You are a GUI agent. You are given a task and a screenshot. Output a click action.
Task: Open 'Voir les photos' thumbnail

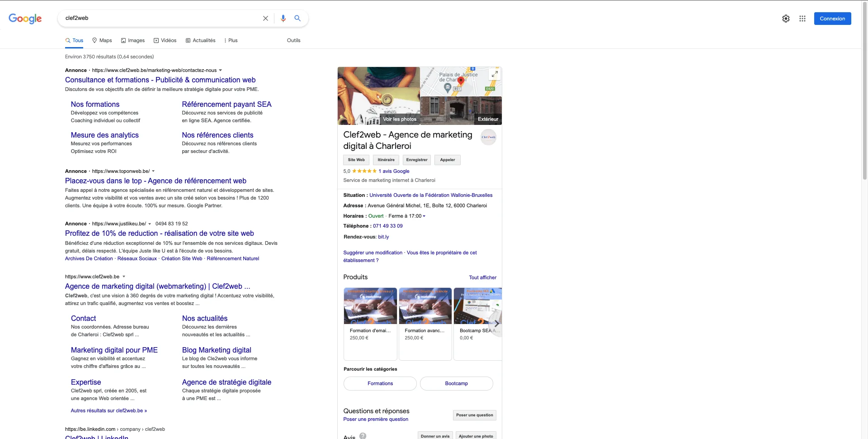(x=379, y=96)
